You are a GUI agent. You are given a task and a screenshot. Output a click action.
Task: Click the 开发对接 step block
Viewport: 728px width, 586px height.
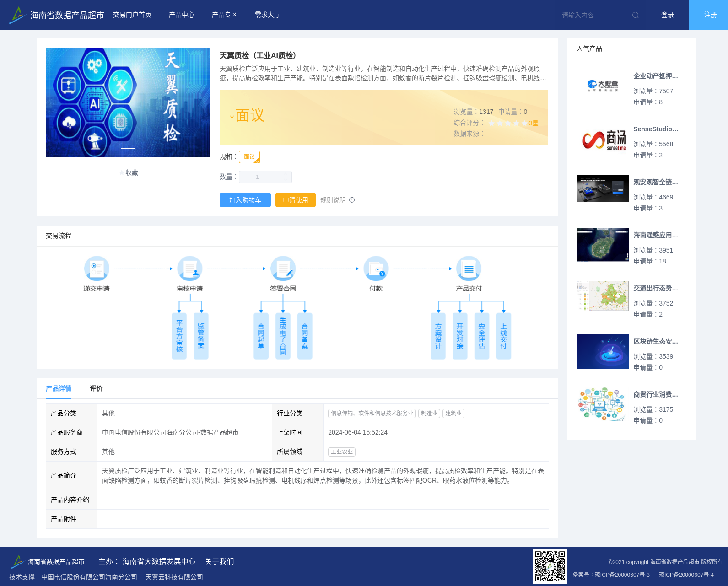click(x=460, y=336)
